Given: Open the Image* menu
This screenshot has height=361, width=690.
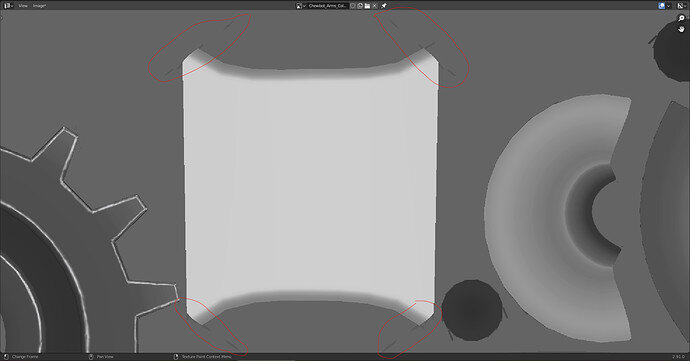Looking at the screenshot, I should (x=39, y=6).
